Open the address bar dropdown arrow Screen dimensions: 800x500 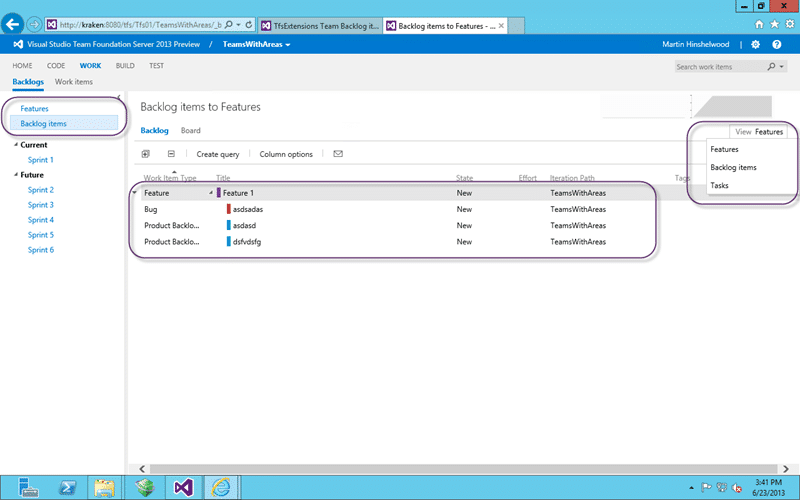(238, 24)
